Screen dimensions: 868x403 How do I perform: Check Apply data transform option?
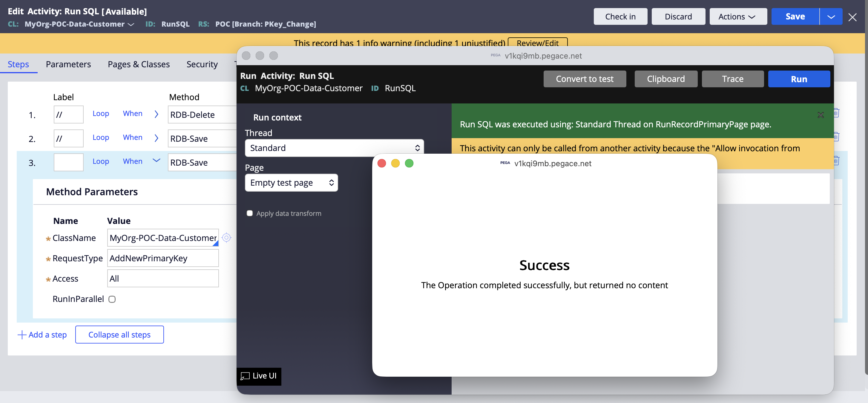(x=249, y=213)
